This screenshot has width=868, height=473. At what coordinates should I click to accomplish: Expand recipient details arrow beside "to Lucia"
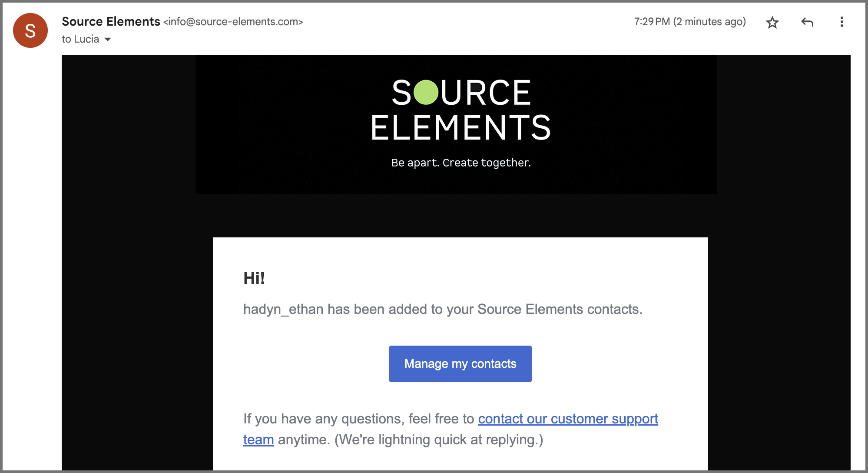pyautogui.click(x=108, y=40)
